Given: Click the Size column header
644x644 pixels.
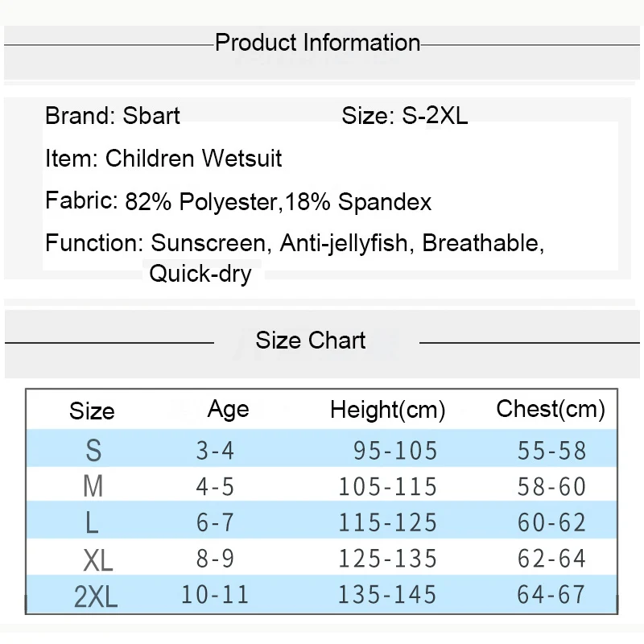Looking at the screenshot, I should tap(92, 411).
